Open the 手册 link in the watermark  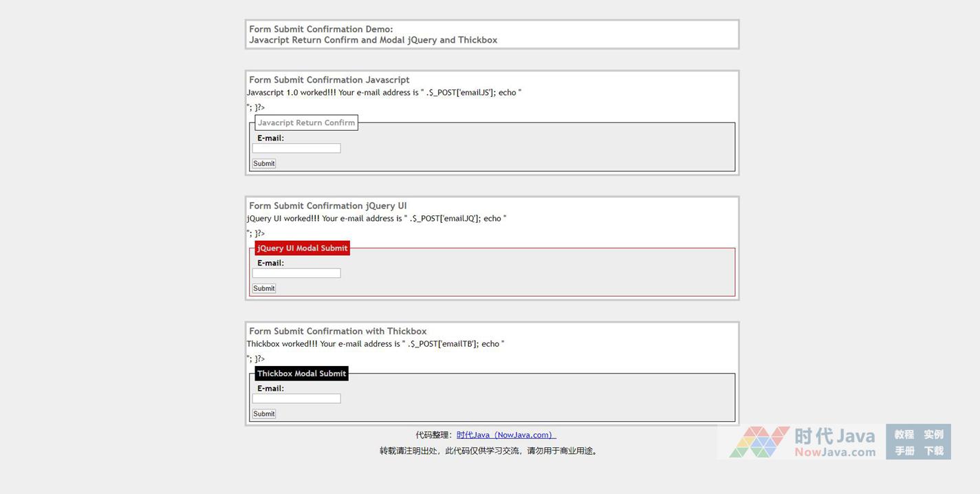[904, 451]
